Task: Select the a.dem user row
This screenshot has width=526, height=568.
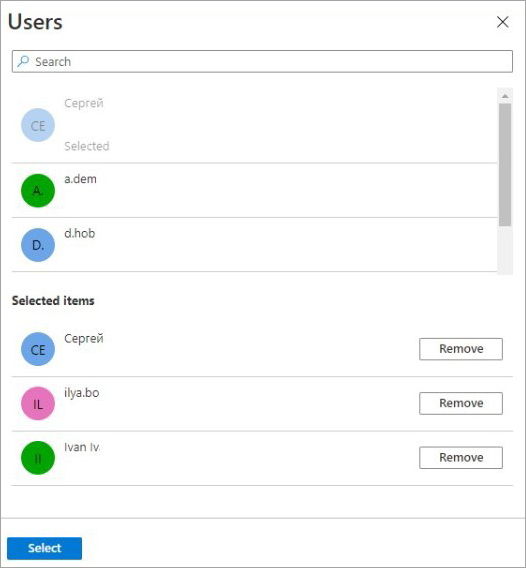Action: pos(254,191)
